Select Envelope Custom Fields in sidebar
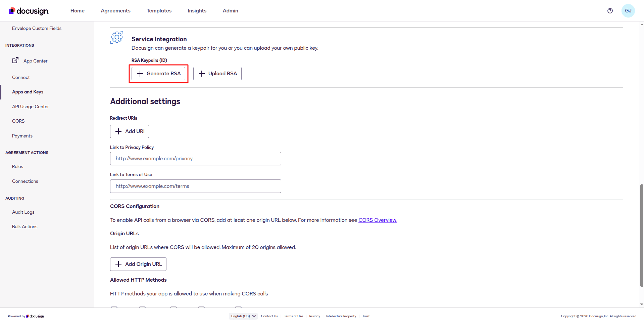This screenshot has width=644, height=324. [x=37, y=28]
